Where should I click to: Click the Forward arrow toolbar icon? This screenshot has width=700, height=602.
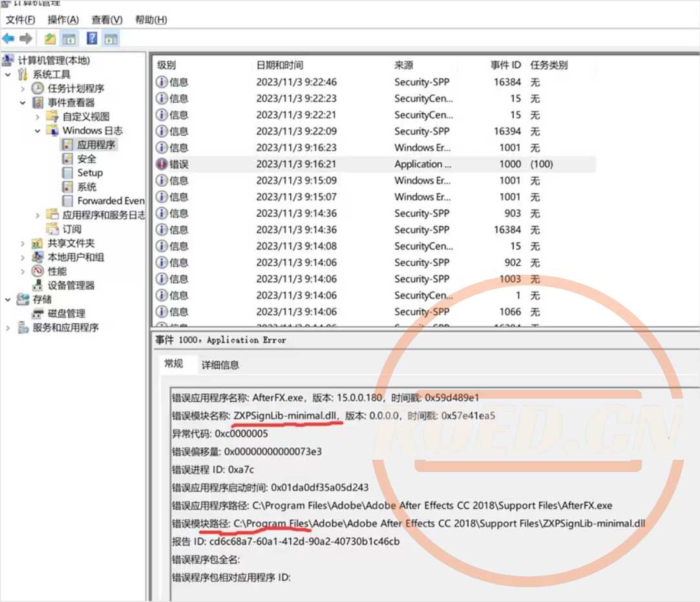coord(26,39)
